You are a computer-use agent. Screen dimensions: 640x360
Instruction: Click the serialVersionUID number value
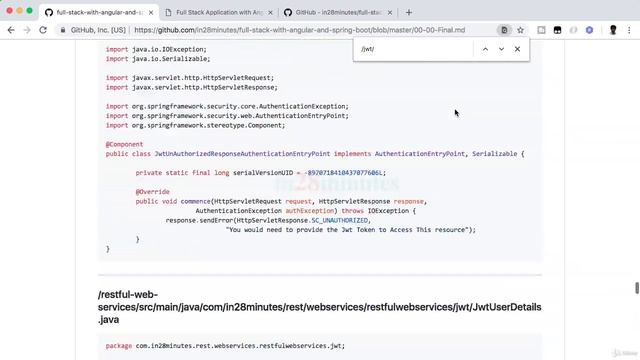coord(344,173)
